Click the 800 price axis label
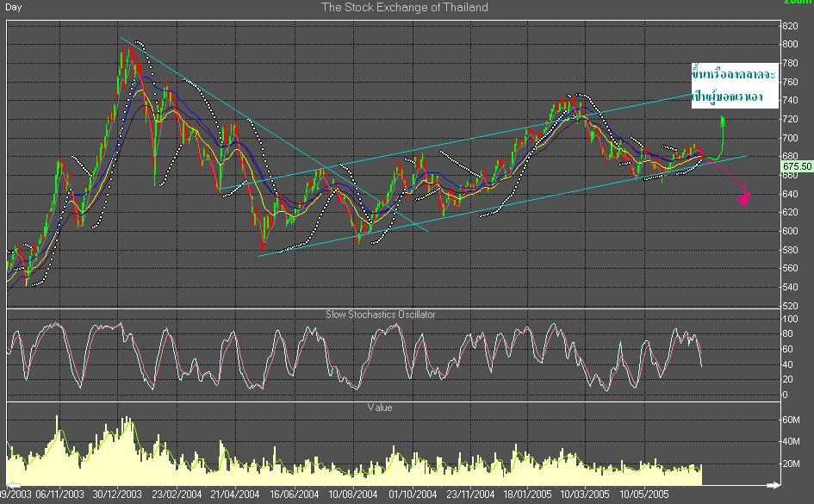Image resolution: width=814 pixels, height=504 pixels. [x=790, y=45]
